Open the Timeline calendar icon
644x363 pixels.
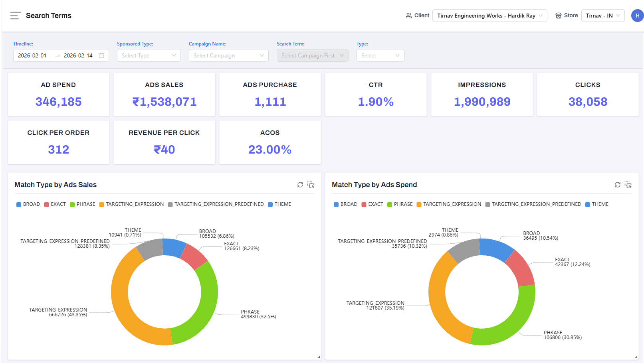tap(101, 55)
